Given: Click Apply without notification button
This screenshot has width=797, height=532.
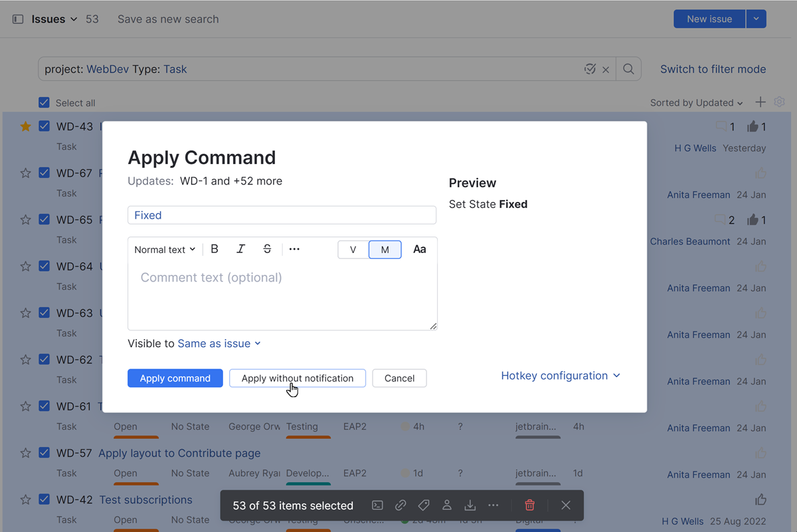Looking at the screenshot, I should [297, 378].
